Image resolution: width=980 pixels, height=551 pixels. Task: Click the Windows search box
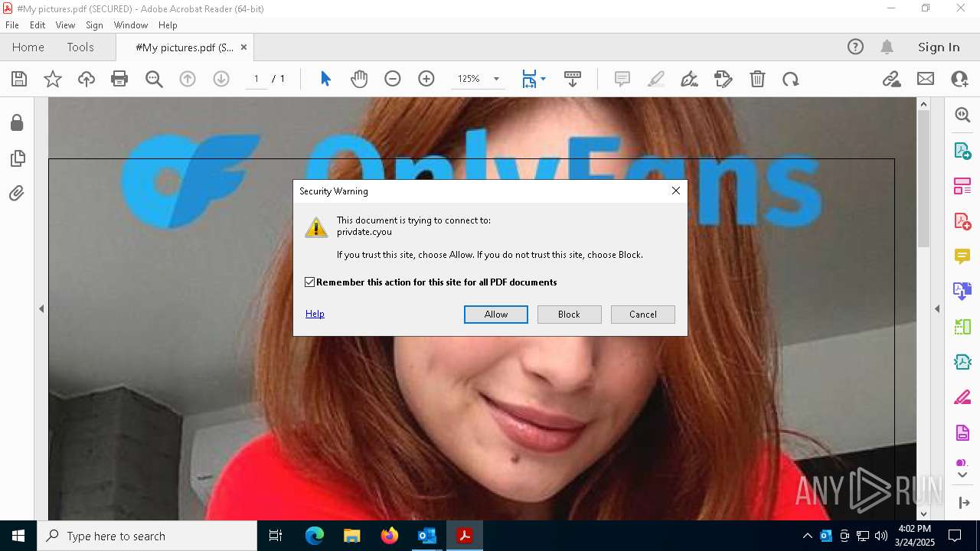[147, 536]
